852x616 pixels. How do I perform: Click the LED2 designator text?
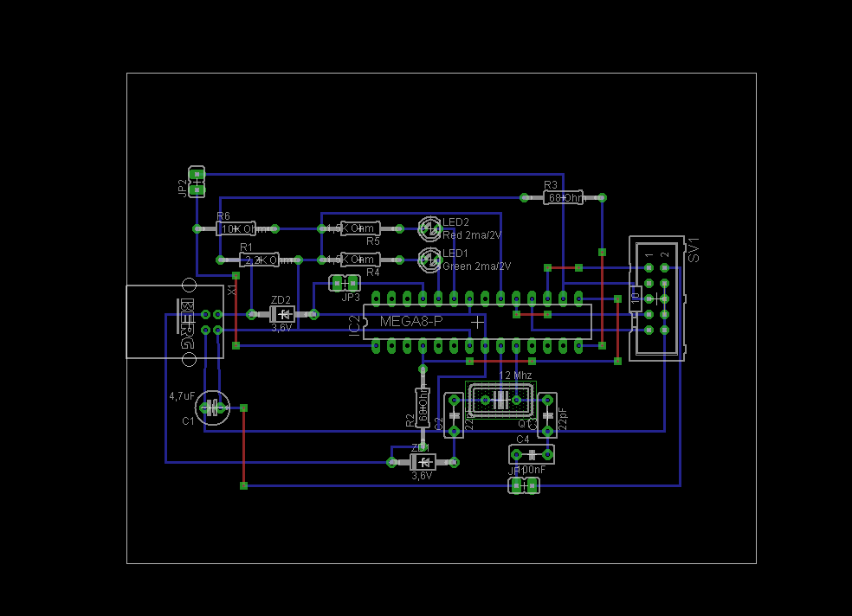pos(456,222)
